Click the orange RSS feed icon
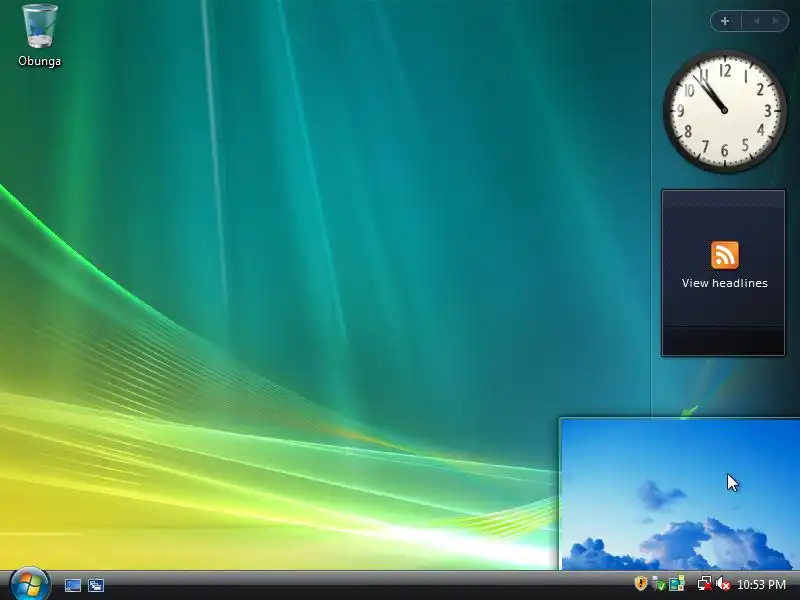 click(x=724, y=255)
